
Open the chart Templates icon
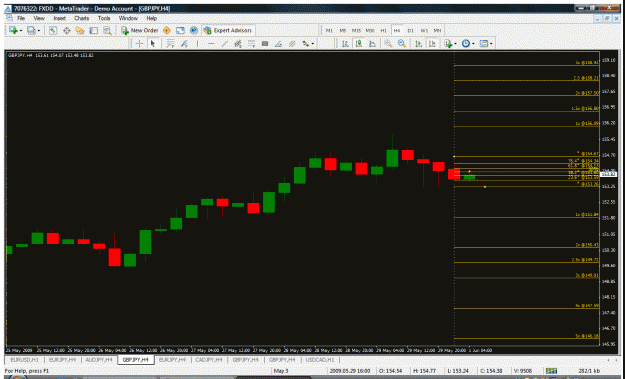(484, 44)
